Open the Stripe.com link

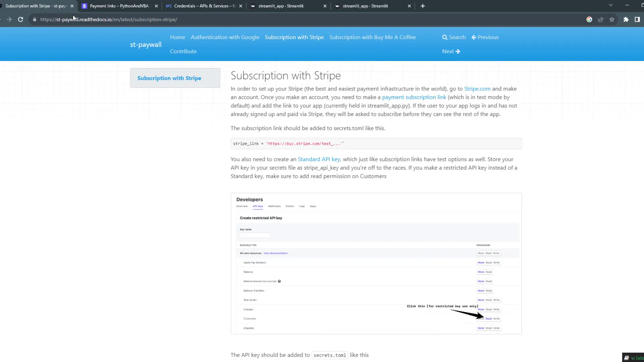coord(477,89)
